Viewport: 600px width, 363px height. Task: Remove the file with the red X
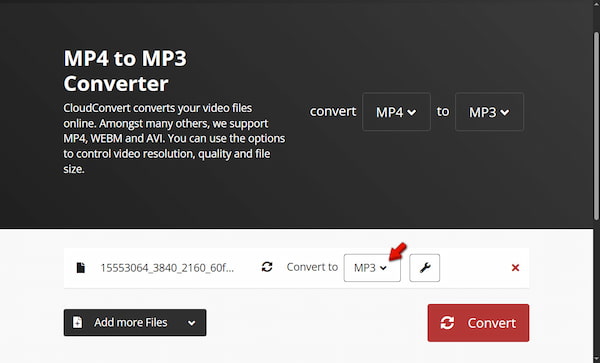point(515,268)
